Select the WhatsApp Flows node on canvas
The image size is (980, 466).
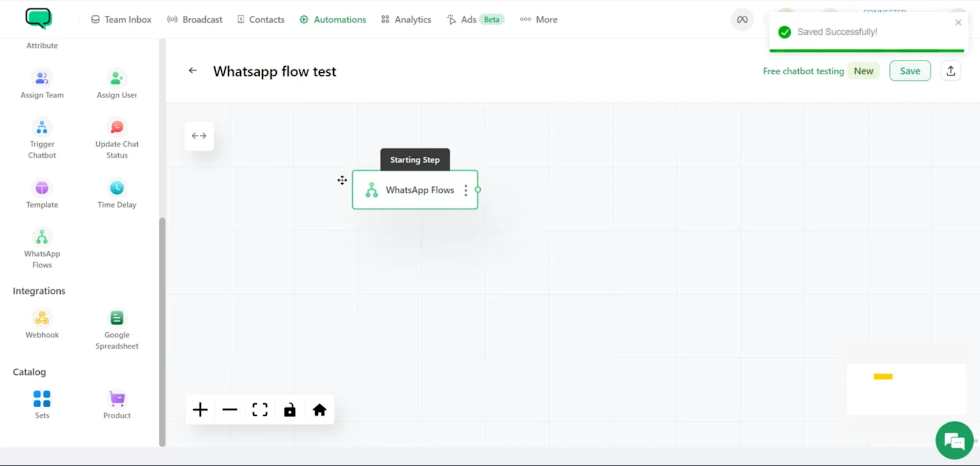[415, 190]
